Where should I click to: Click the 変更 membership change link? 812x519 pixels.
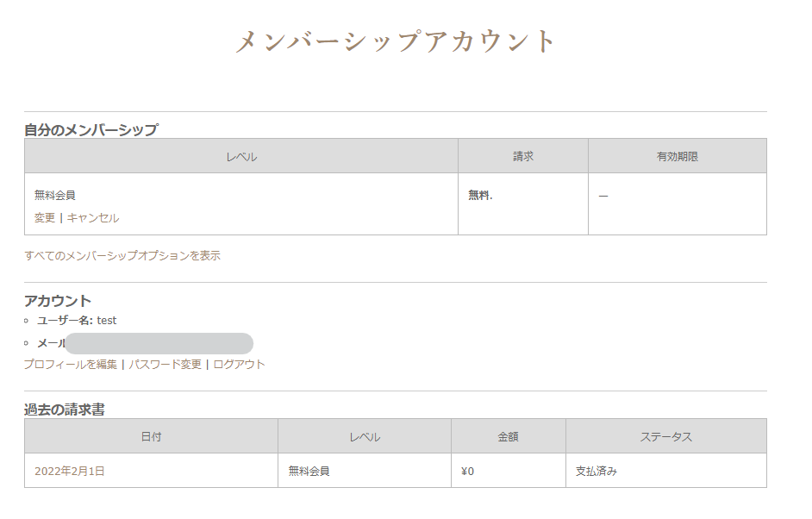45,218
